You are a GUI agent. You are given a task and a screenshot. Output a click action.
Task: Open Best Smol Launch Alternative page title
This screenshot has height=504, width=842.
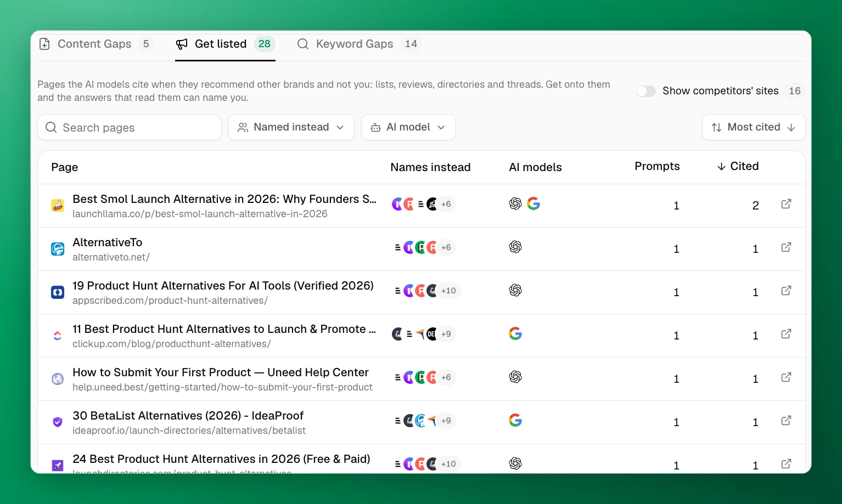224,199
